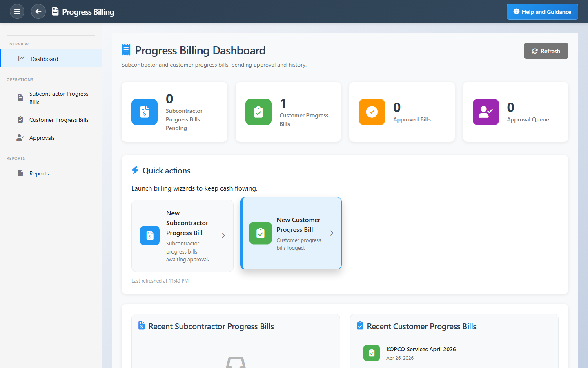The width and height of the screenshot is (588, 368).
Task: Open the hamburger menu button
Action: click(x=17, y=11)
